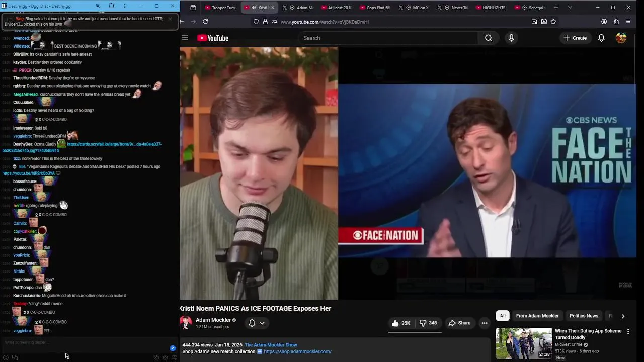
Task: Open shop.adammockler.com link
Action: (x=297, y=352)
